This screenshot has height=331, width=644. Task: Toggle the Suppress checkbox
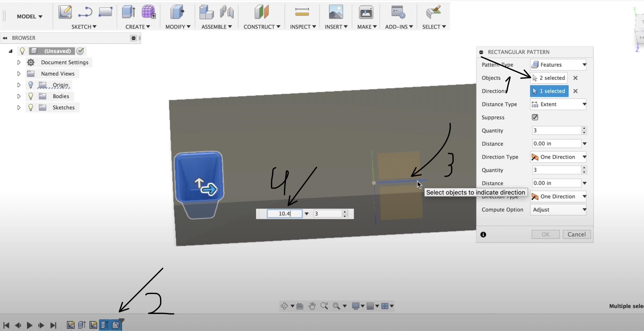(x=535, y=117)
